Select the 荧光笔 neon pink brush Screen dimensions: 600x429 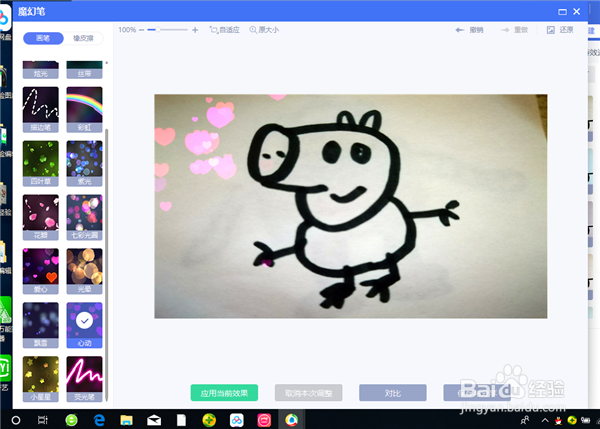coord(85,379)
